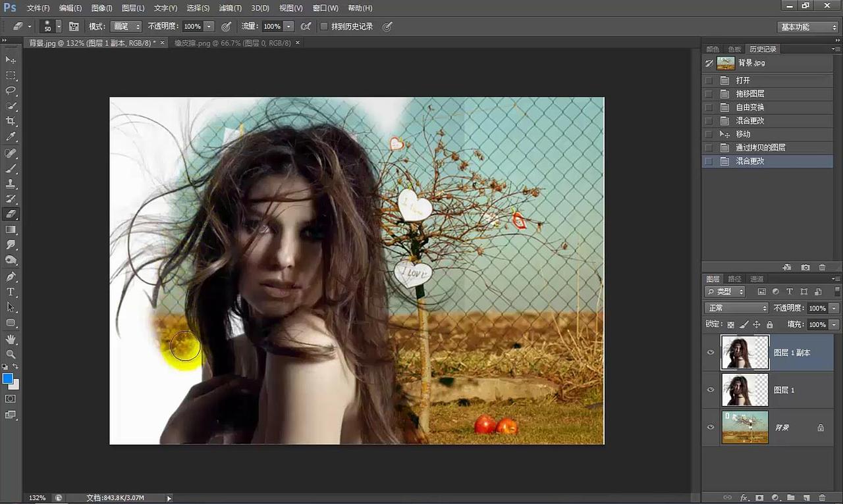843x504 pixels.
Task: Select the Dodge tool
Action: [11, 260]
